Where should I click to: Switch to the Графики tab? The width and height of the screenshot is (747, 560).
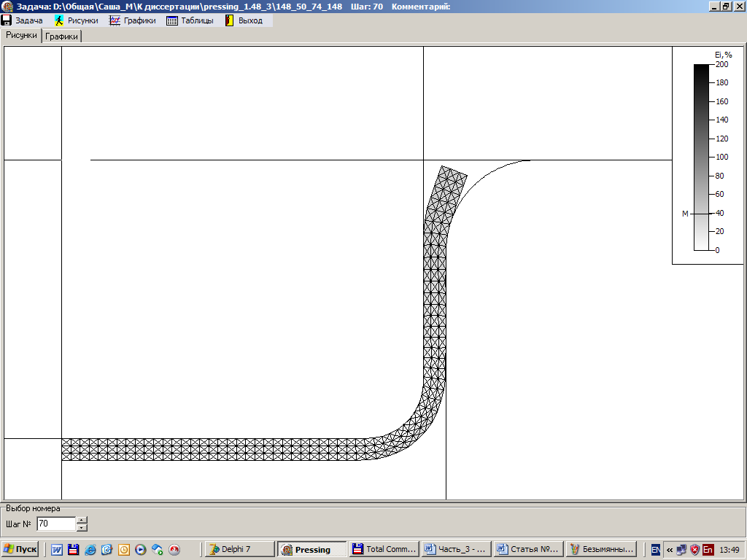click(62, 36)
